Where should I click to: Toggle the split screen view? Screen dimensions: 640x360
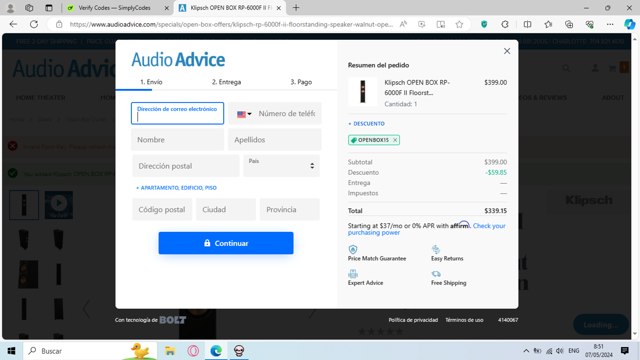point(527,24)
